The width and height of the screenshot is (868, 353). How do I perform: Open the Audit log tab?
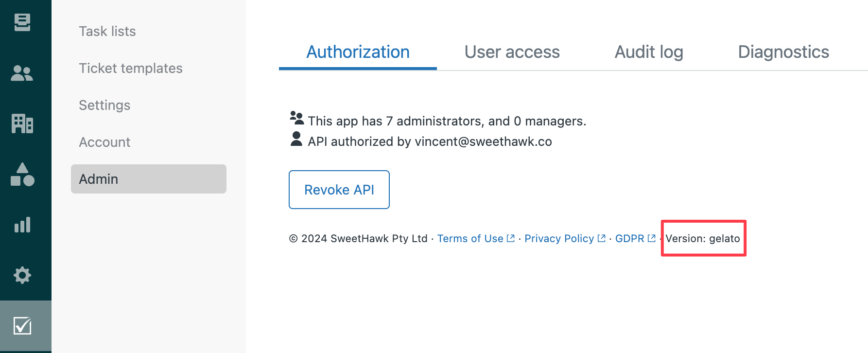point(649,52)
